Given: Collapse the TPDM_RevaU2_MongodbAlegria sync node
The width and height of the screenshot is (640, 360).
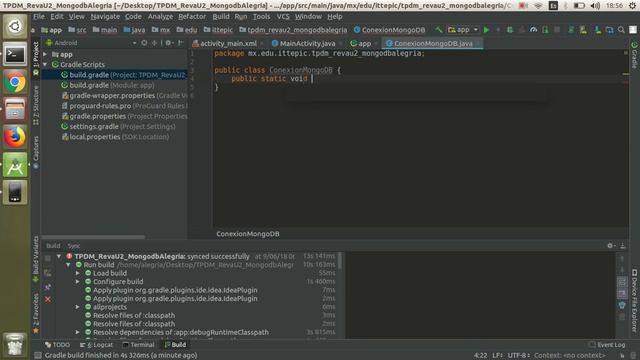Looking at the screenshot, I should (59, 256).
